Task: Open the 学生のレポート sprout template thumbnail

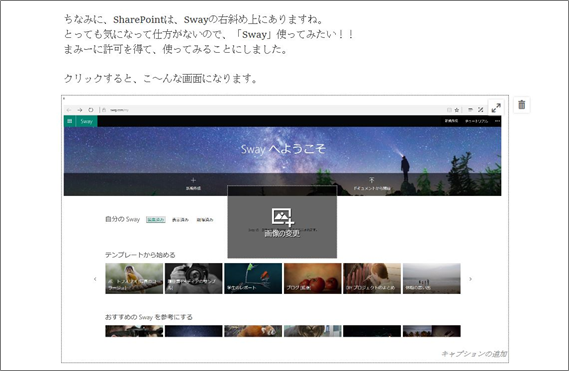Action: [x=253, y=278]
